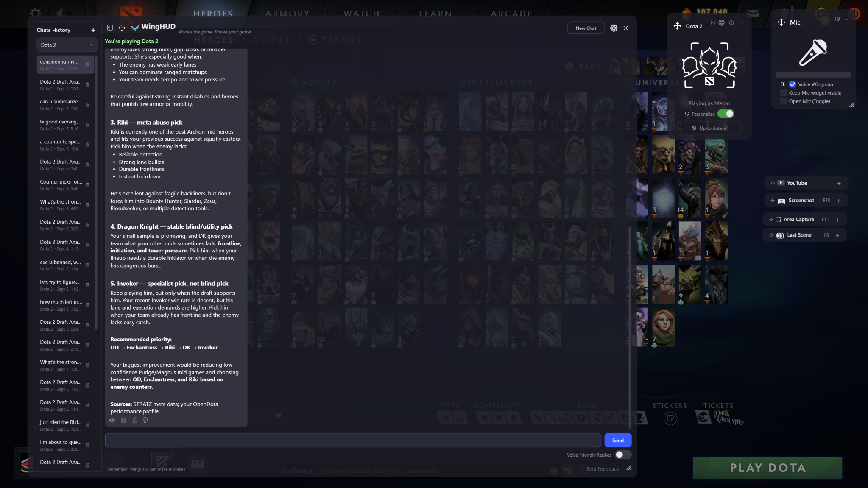
Task: Collapse the chat history sidebar icon
Action: point(110,28)
